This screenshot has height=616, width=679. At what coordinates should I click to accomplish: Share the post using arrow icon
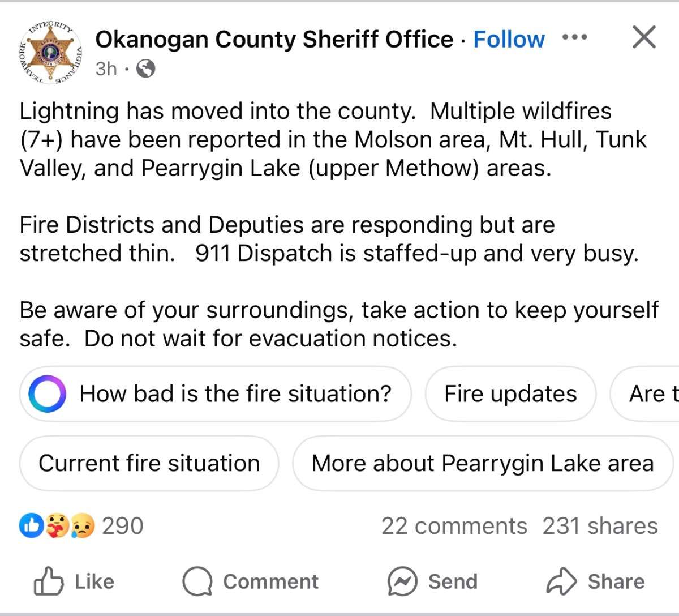coord(561,581)
